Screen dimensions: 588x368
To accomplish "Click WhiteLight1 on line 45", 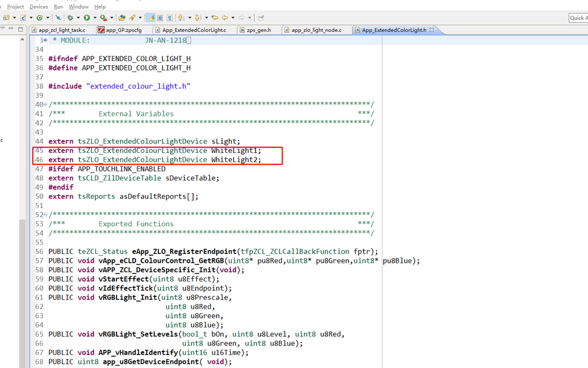I will click(234, 150).
